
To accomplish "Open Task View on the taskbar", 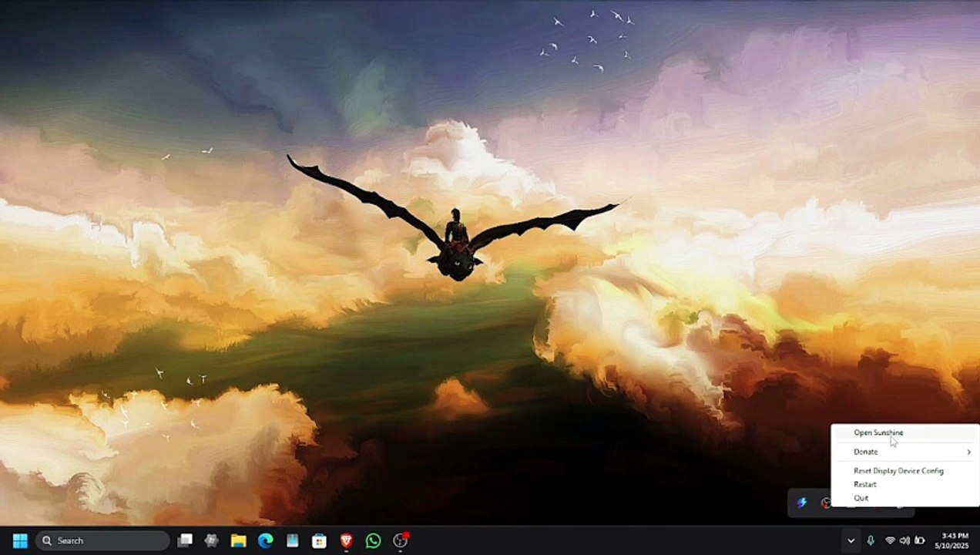I will [185, 540].
